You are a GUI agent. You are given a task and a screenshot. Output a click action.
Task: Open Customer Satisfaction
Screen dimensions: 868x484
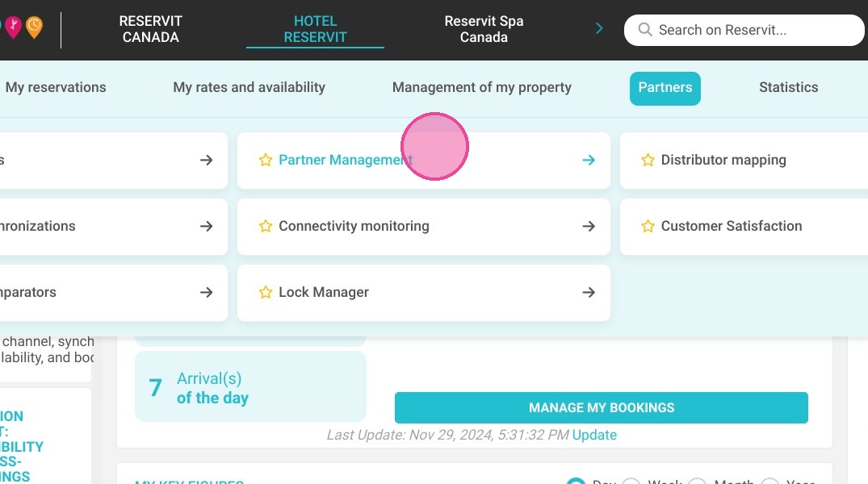732,226
